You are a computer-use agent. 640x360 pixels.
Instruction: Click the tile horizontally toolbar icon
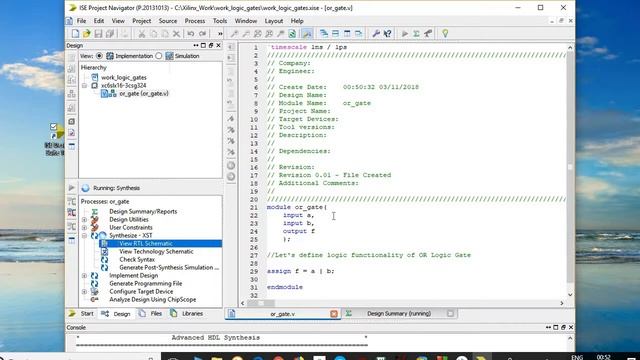point(335,33)
